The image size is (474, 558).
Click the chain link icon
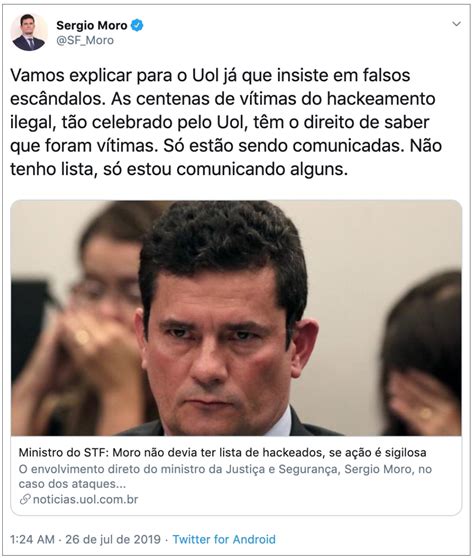[x=25, y=499]
